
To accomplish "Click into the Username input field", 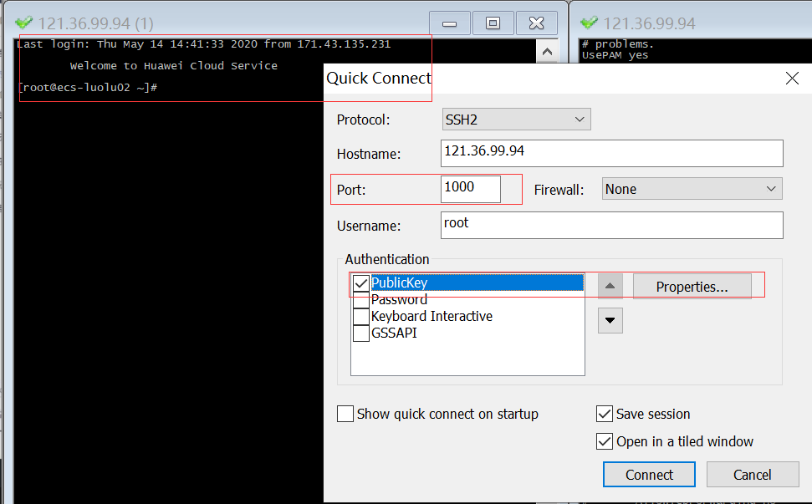I will coord(611,225).
